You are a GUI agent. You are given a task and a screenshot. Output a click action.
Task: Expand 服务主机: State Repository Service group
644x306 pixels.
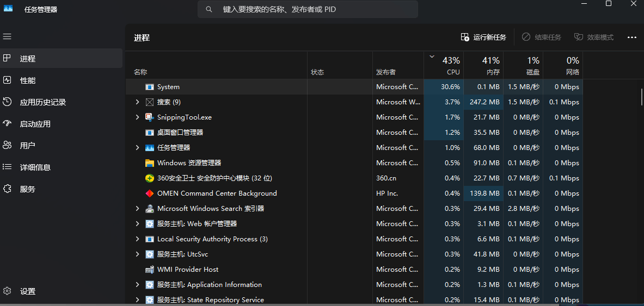[138, 300]
